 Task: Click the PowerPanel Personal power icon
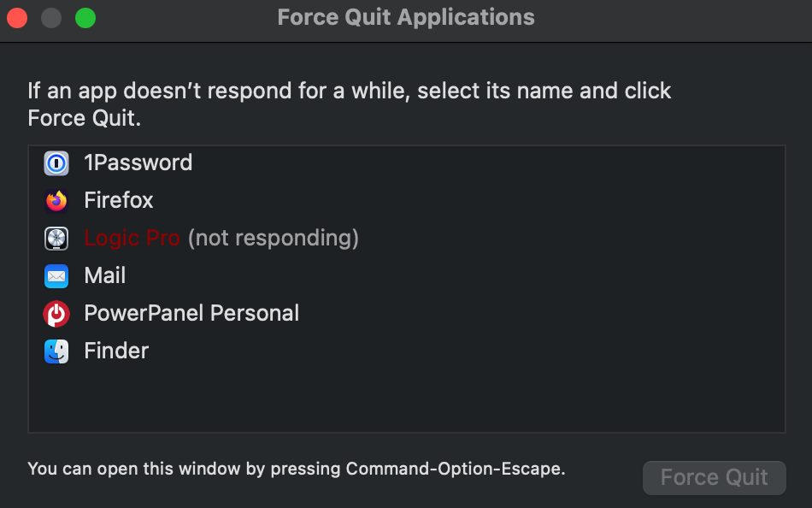tap(56, 314)
